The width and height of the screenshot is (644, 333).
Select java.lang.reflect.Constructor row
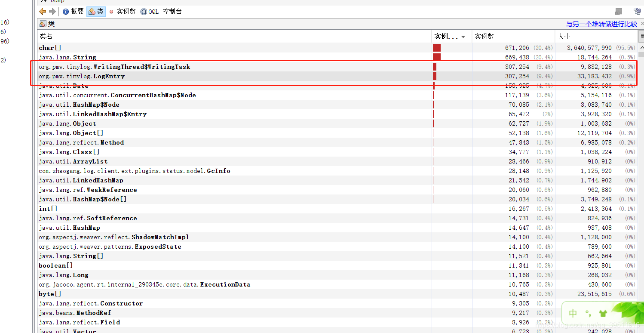point(337,303)
